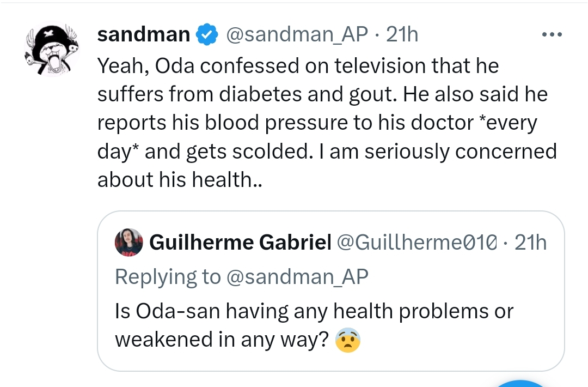Open the main tweet's 21h timestamp
Image resolution: width=588 pixels, height=387 pixels.
pos(402,35)
